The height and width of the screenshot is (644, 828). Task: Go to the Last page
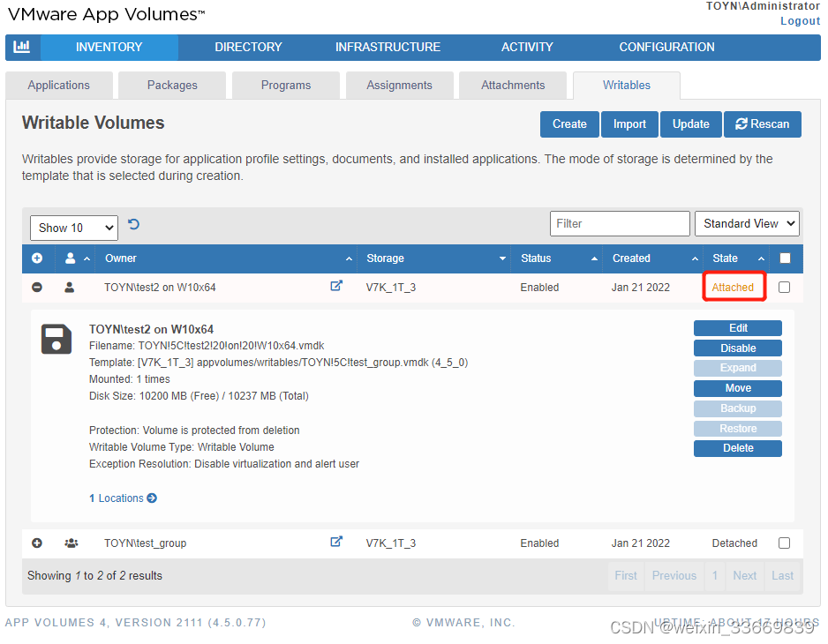[x=783, y=576]
